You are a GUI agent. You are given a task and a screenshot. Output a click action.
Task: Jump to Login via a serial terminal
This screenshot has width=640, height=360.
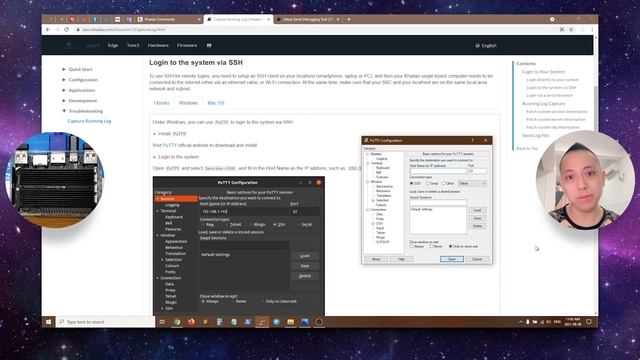point(549,95)
